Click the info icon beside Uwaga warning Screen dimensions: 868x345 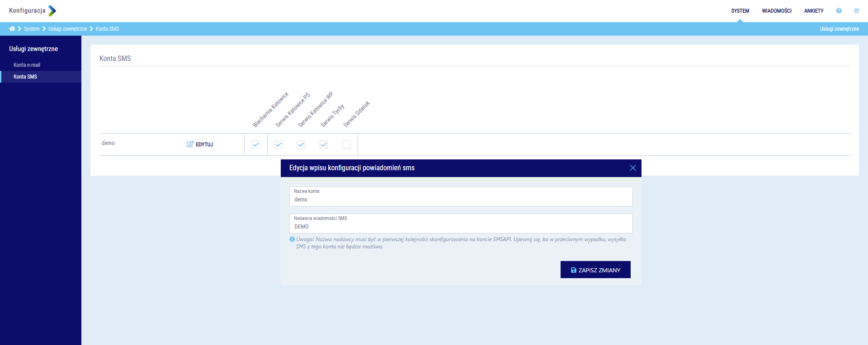[x=292, y=239]
